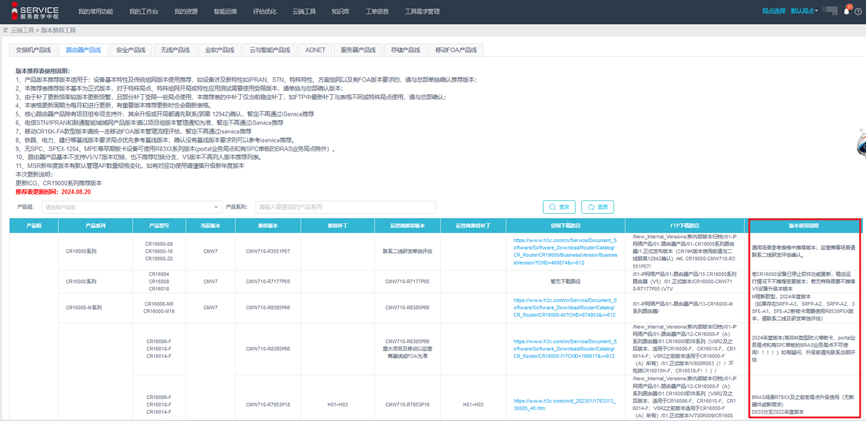The image size is (866, 421).
Task: Switch to the ADNET tab
Action: coord(315,50)
